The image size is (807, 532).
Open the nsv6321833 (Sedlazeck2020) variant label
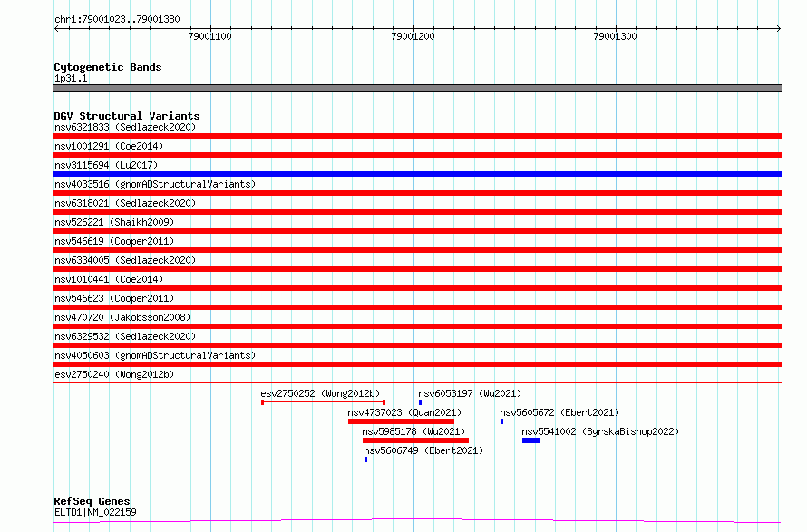[x=125, y=127]
